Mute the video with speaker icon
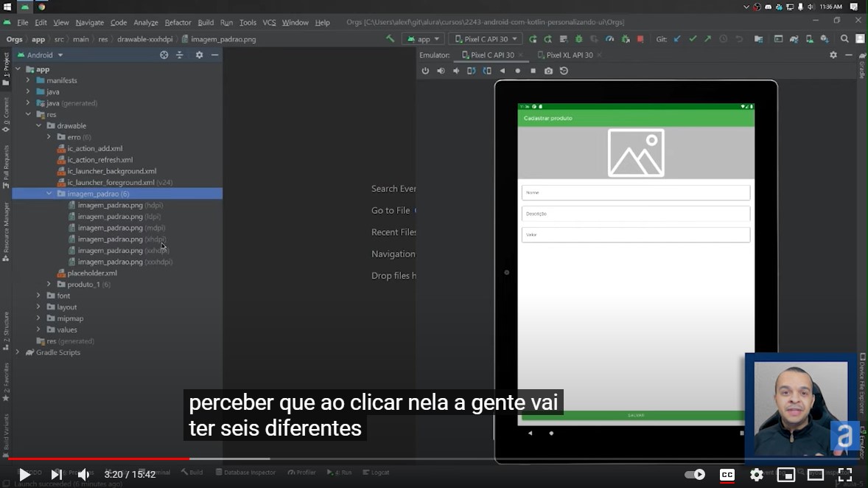Screen dimensions: 868x488 click(83, 474)
